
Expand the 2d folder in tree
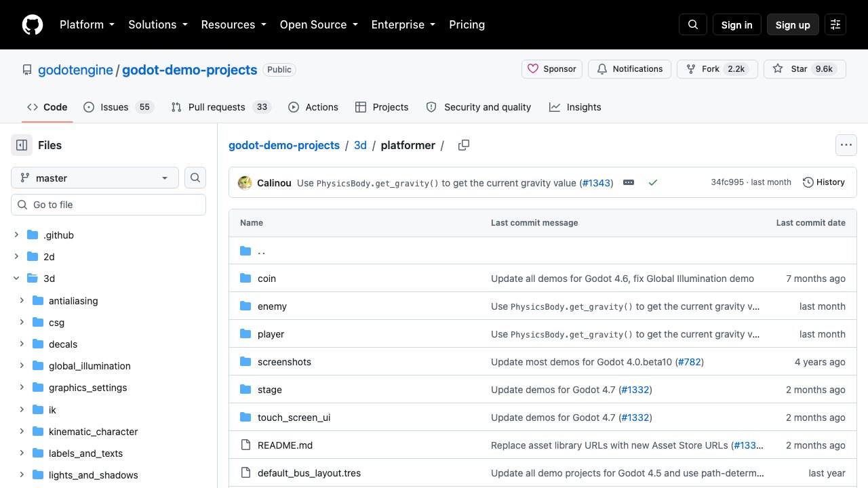click(16, 257)
